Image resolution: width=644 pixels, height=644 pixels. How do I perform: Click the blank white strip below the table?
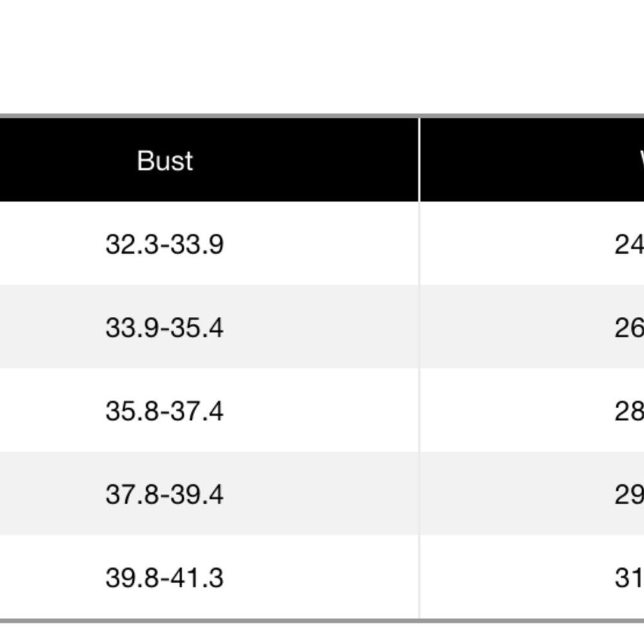pos(322,634)
